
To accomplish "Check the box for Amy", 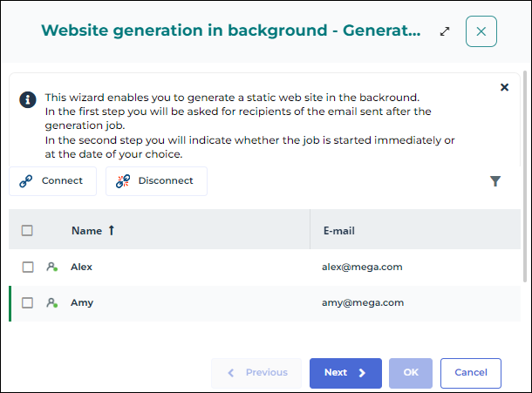I will 27,303.
